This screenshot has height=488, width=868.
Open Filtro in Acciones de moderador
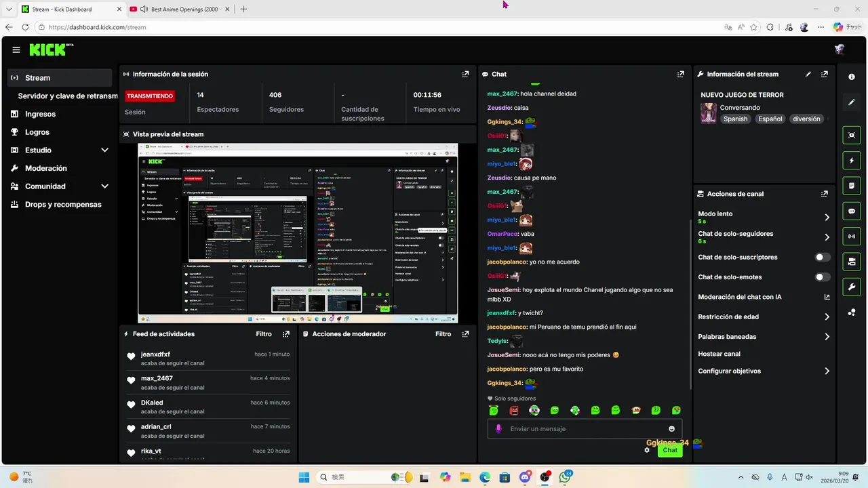click(x=443, y=334)
